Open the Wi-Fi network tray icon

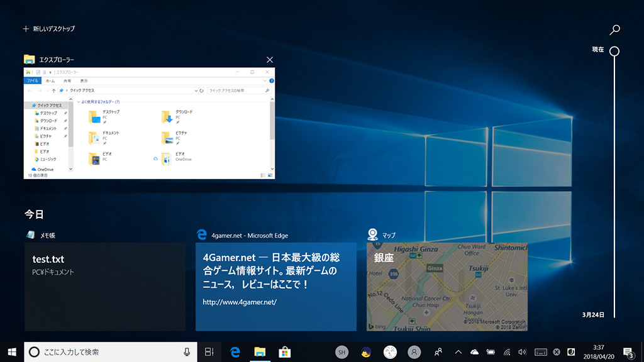tap(507, 352)
